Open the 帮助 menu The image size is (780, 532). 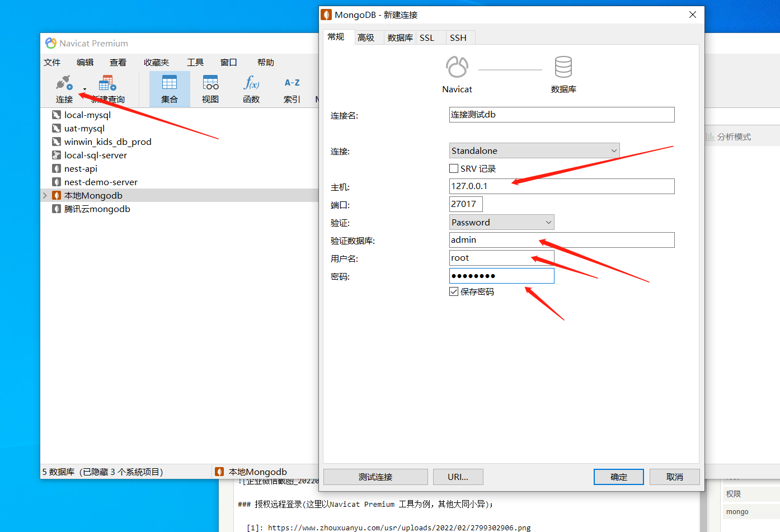pyautogui.click(x=266, y=62)
